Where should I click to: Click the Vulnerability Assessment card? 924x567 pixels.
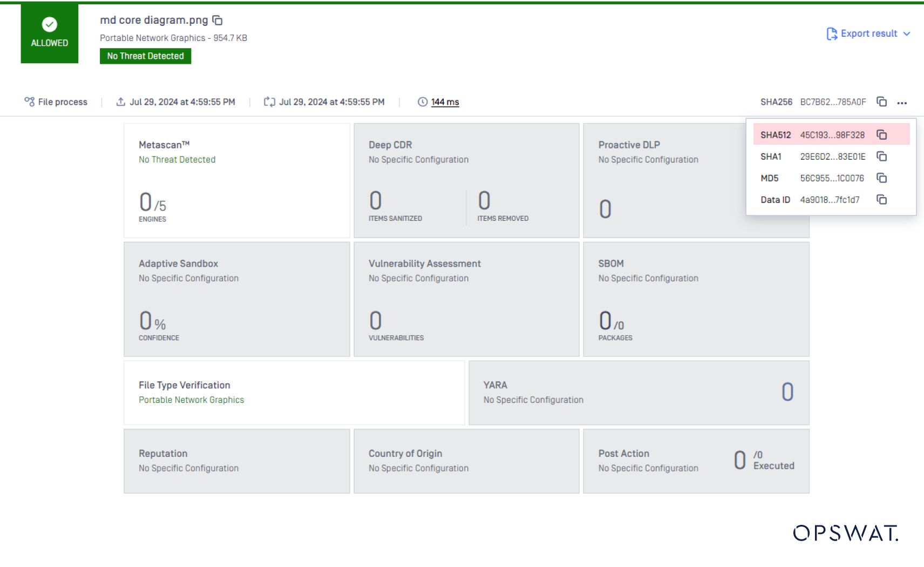coord(466,299)
